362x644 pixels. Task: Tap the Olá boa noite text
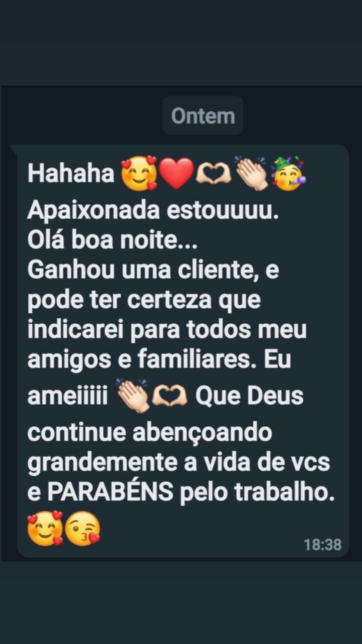[113, 240]
